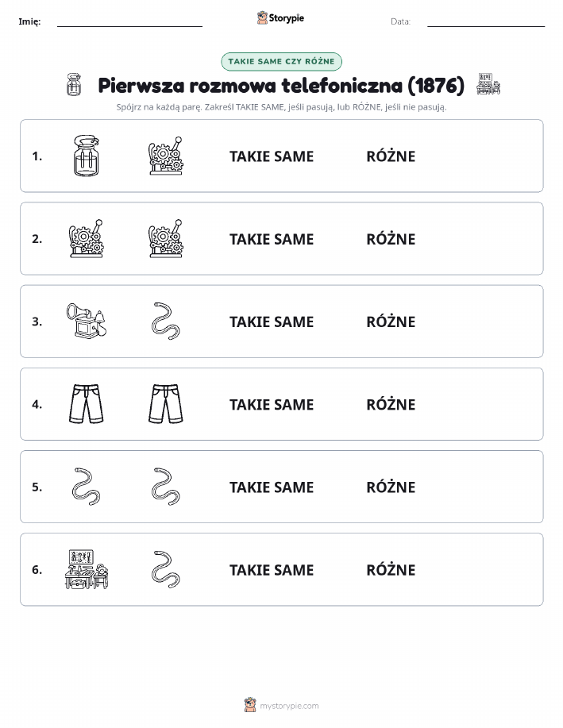Viewport: 563px width, 728px height.
Task: Click the right wire icon in row 5
Action: [x=166, y=487]
